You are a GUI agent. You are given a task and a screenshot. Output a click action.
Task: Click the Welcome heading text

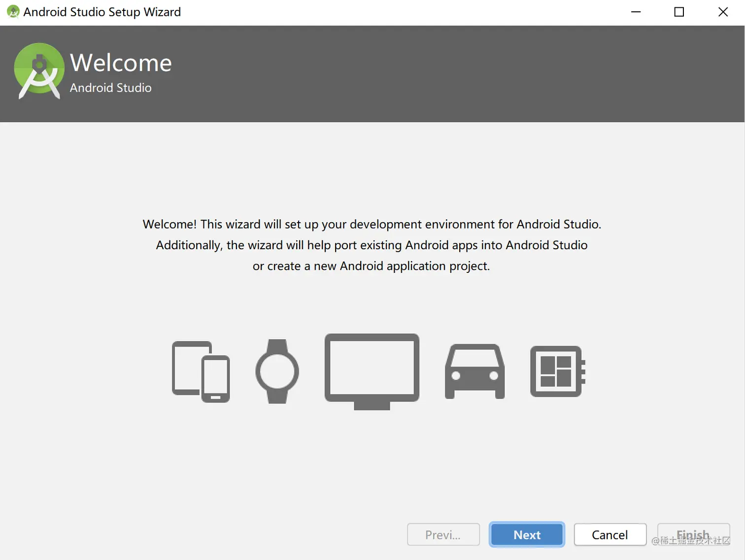(x=121, y=63)
